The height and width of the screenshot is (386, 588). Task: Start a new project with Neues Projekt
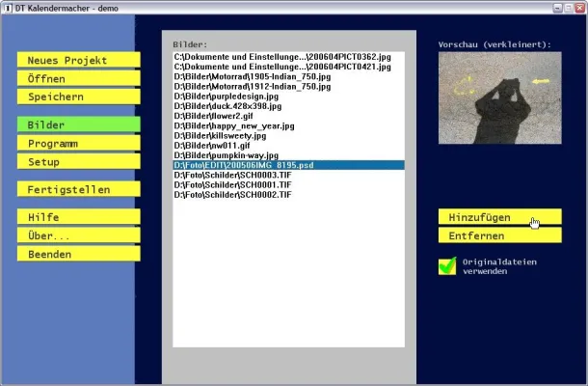point(78,60)
